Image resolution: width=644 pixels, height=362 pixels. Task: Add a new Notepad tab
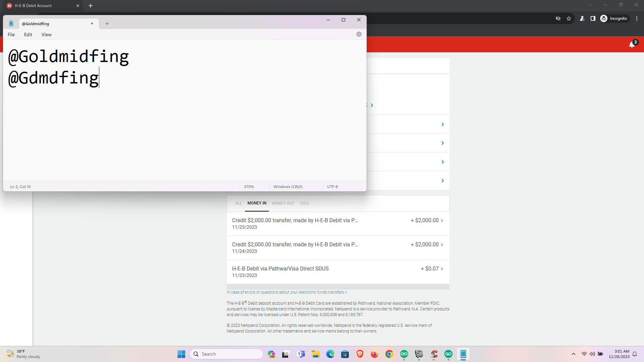click(x=107, y=23)
